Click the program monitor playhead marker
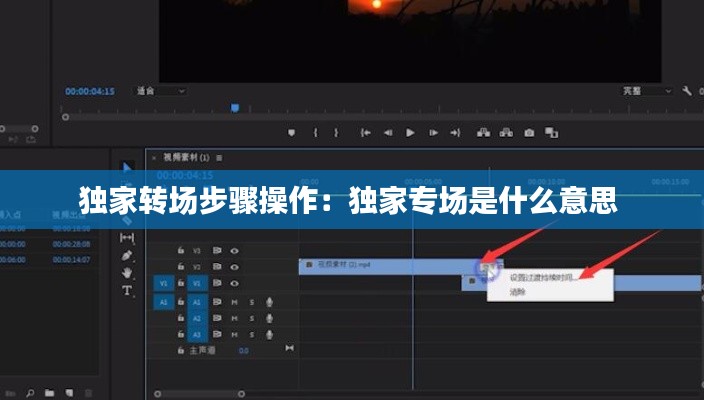Screen dimensions: 704x400 (x=235, y=108)
